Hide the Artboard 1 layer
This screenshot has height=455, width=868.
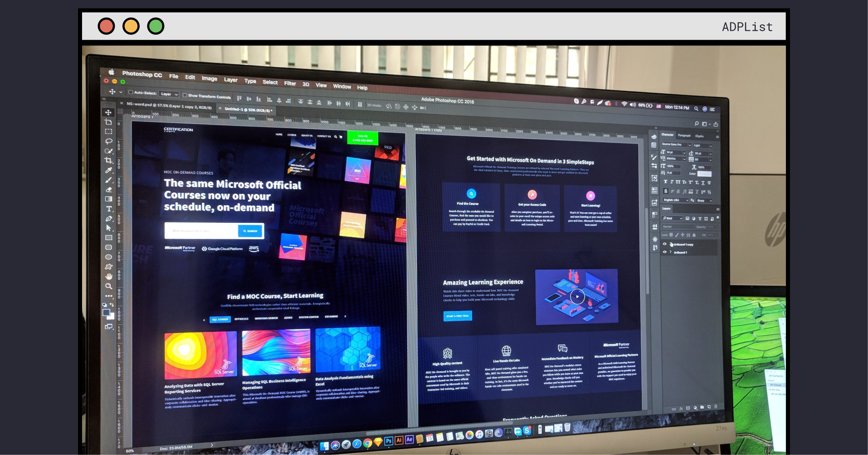coord(665,252)
